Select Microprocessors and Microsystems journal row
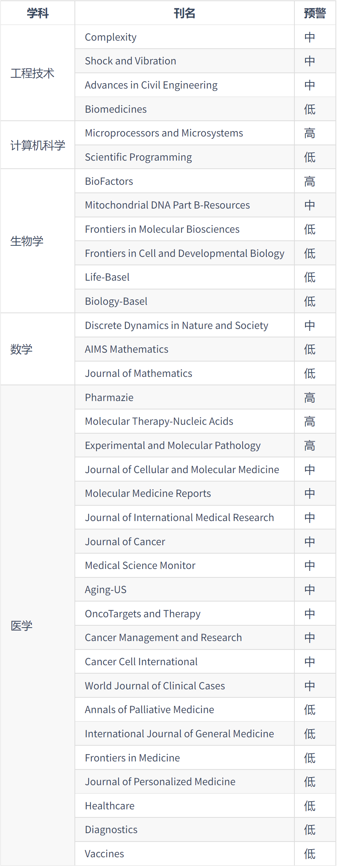Screen dimensions: 337x868 point(164,133)
